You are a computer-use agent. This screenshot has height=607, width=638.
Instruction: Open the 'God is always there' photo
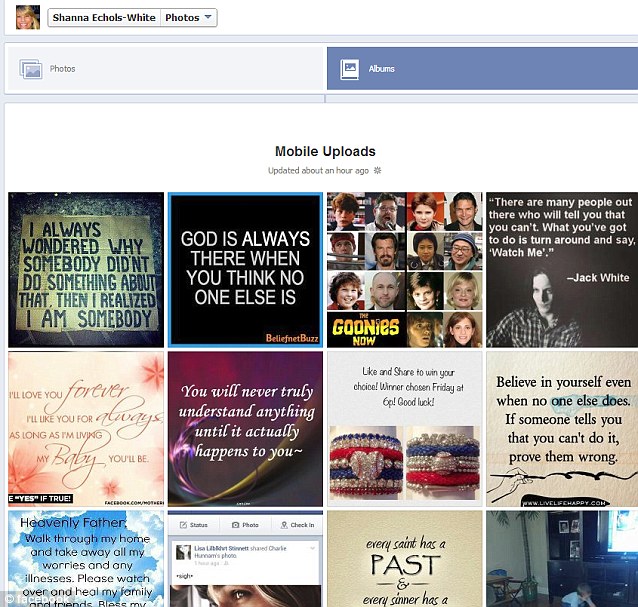point(245,270)
